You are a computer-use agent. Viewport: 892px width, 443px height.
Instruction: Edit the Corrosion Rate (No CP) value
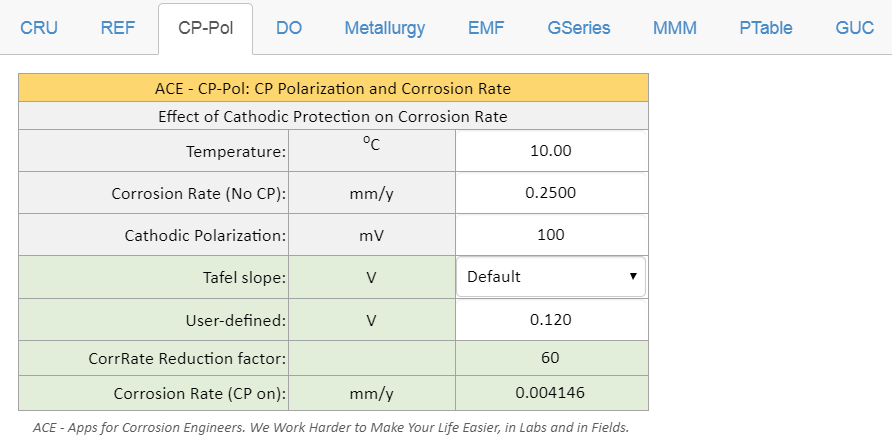551,193
